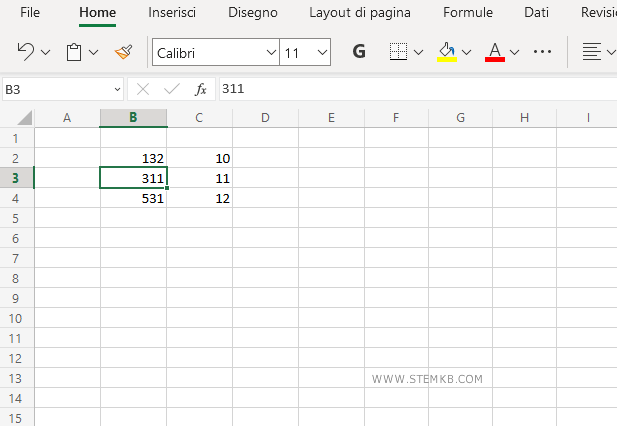
Task: Click the insert function fx icon
Action: coord(200,89)
